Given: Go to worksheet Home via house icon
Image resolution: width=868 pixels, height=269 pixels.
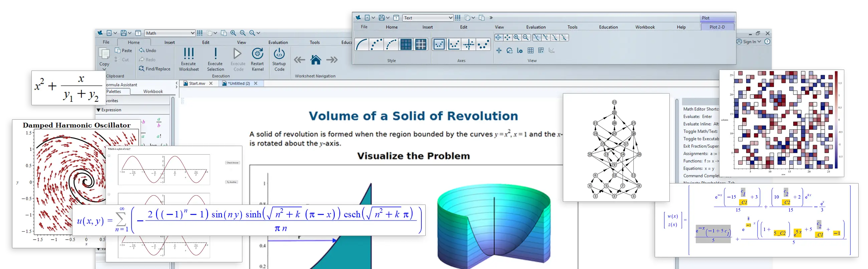Looking at the screenshot, I should click(315, 60).
